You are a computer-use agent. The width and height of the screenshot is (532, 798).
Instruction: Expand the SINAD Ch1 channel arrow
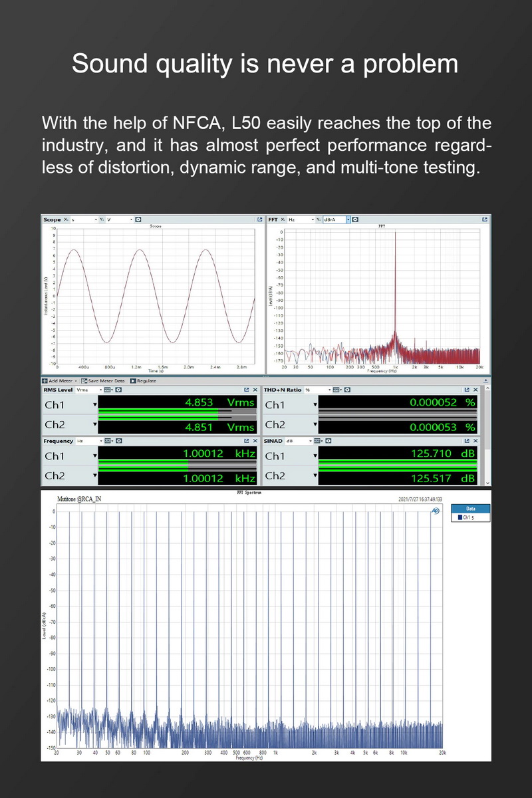[315, 457]
